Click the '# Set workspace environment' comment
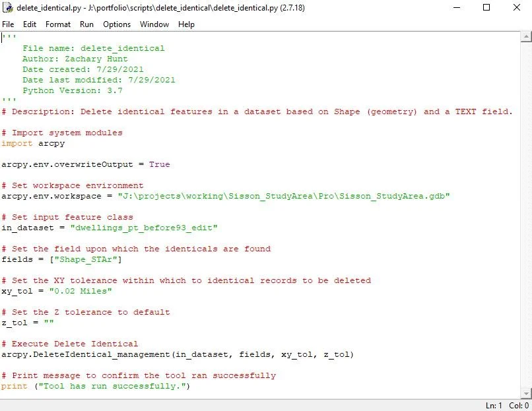This screenshot has height=411, width=532. [x=72, y=185]
